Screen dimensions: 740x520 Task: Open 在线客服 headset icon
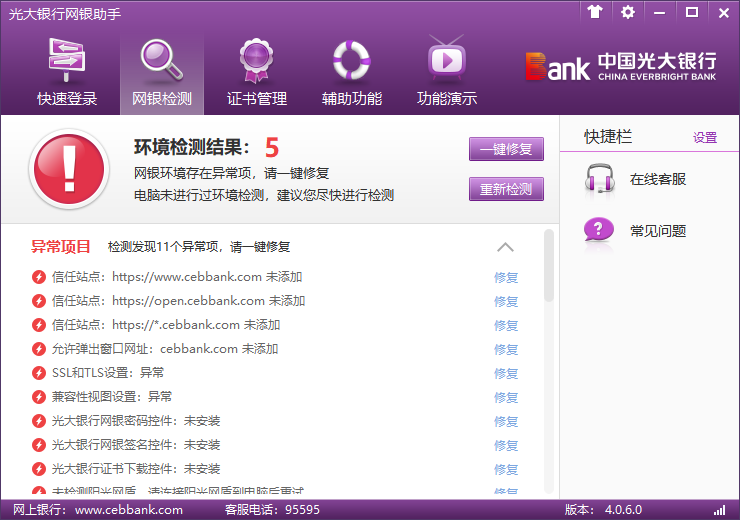pos(599,179)
